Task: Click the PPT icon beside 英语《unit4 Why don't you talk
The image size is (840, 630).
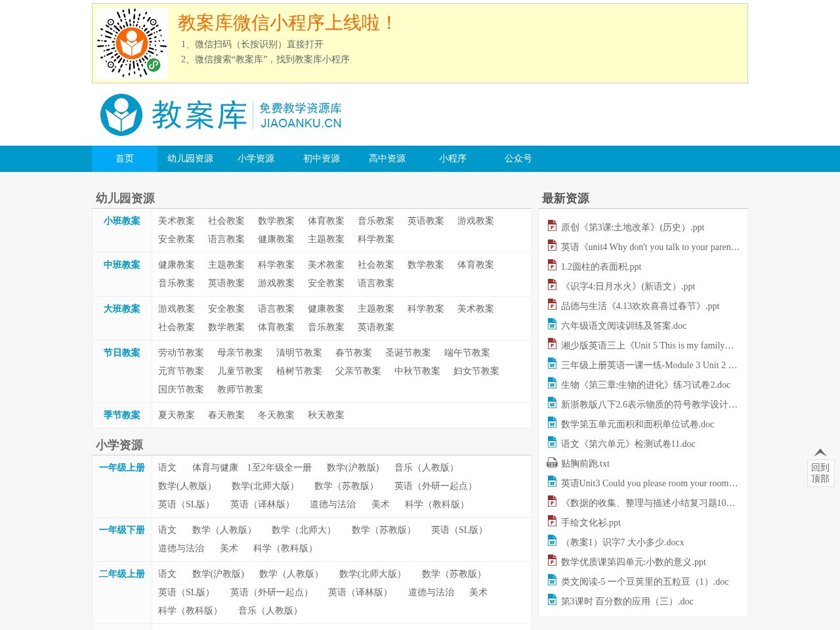Action: 552,245
